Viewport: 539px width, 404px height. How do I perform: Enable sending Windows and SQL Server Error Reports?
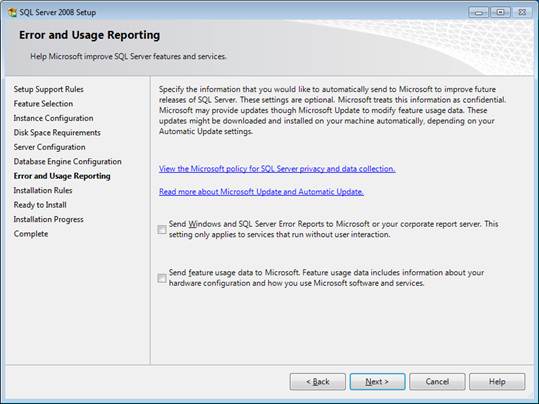click(162, 229)
